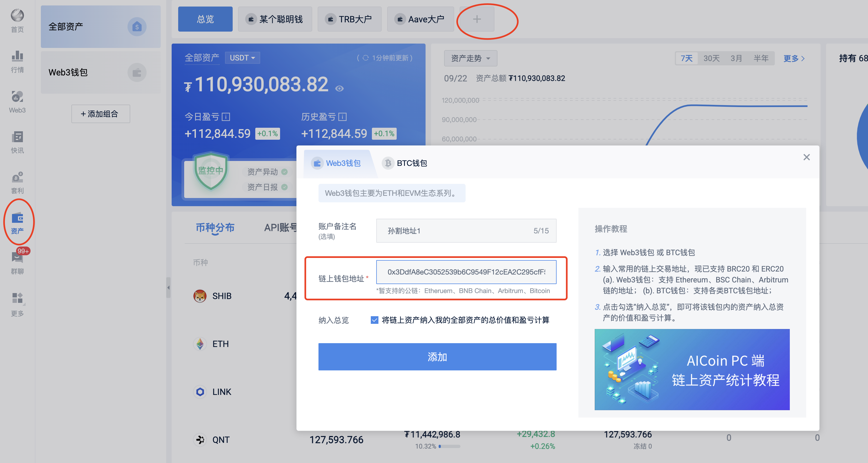Click the Bitcoin icon on BTC钱包 tab
The width and height of the screenshot is (868, 463).
388,163
